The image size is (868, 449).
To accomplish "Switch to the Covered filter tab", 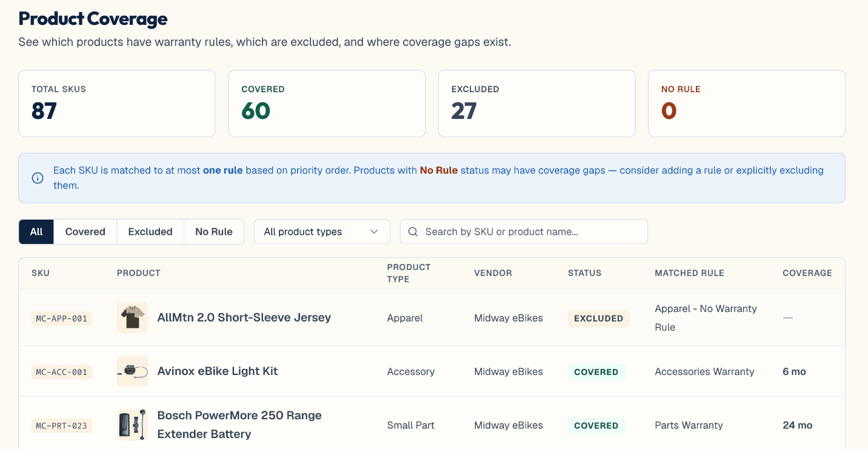I will point(85,232).
